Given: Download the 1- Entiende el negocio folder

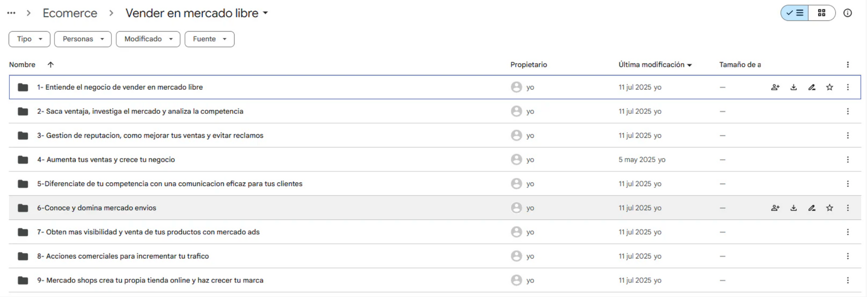Looking at the screenshot, I should (794, 87).
